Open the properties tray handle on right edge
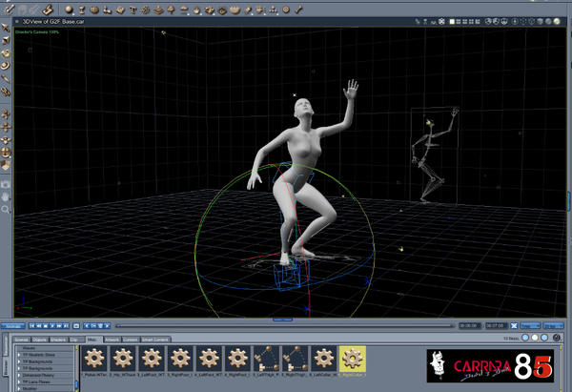This screenshot has width=572, height=392. pos(570,201)
